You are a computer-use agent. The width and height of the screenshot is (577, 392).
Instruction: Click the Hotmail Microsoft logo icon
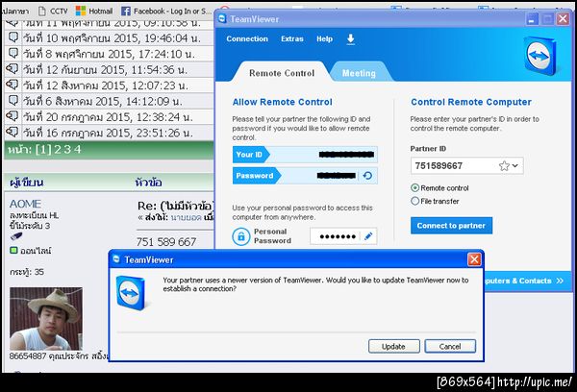click(x=80, y=11)
